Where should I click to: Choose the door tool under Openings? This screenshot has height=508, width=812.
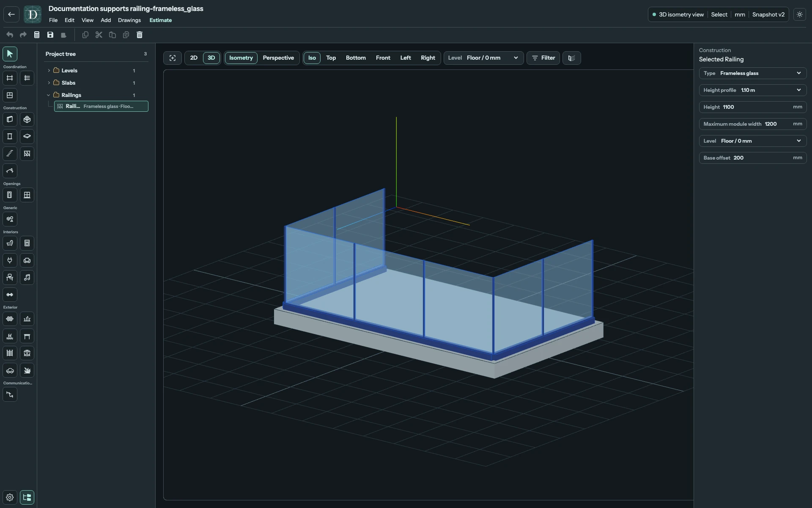(x=10, y=195)
